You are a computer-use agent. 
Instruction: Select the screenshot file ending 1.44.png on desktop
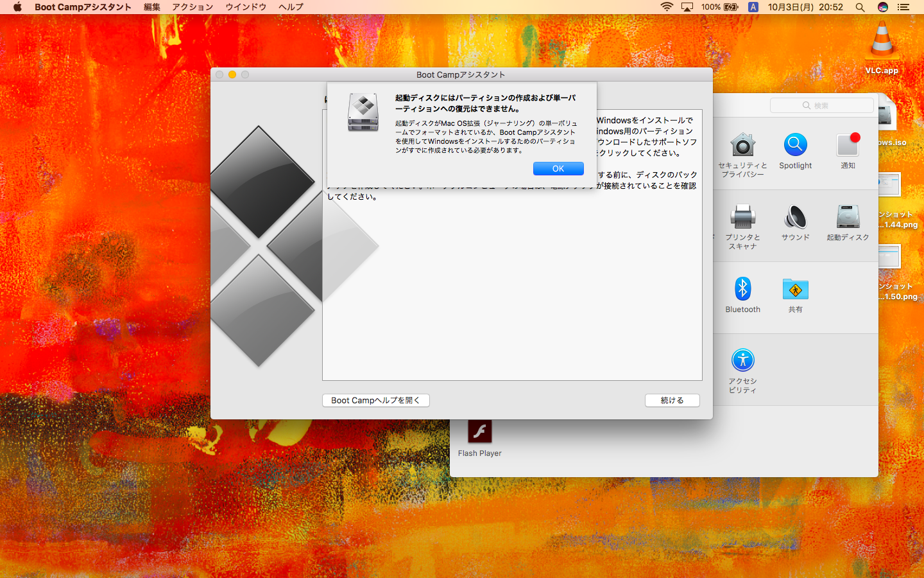(897, 201)
